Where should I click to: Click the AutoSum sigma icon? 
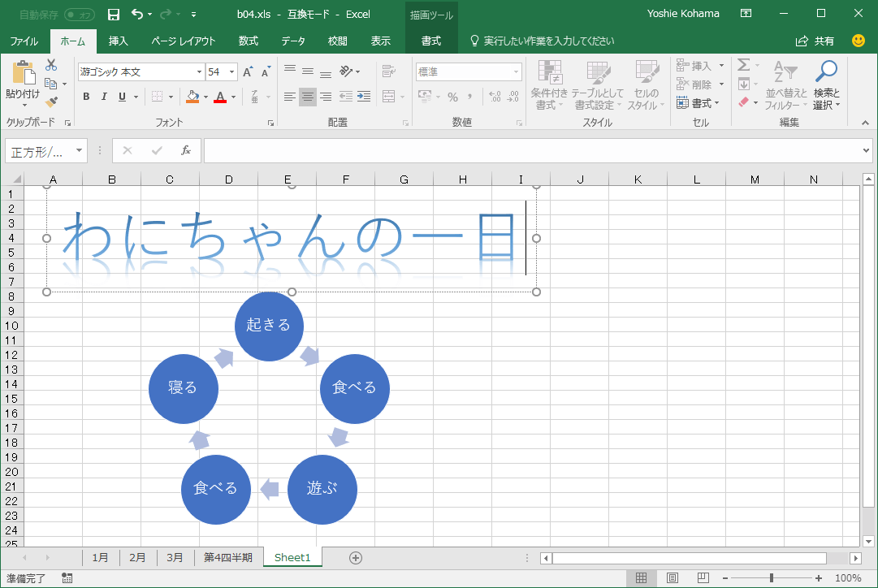click(x=744, y=65)
